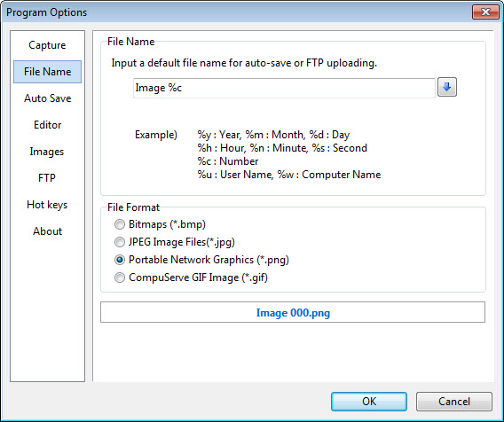
Task: Click the Image 000.png preview box
Action: point(293,312)
